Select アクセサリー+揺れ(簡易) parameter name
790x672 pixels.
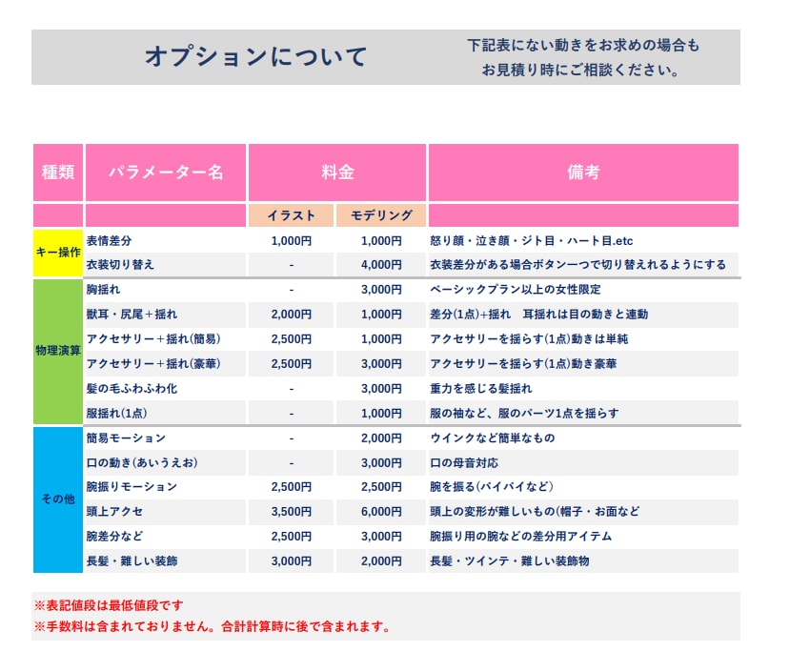pos(153,338)
